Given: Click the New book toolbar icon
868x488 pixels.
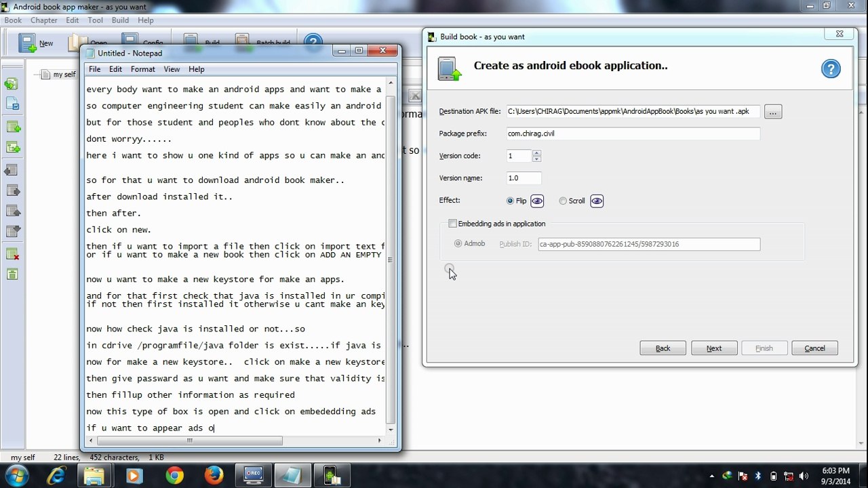Looking at the screenshot, I should [28, 43].
